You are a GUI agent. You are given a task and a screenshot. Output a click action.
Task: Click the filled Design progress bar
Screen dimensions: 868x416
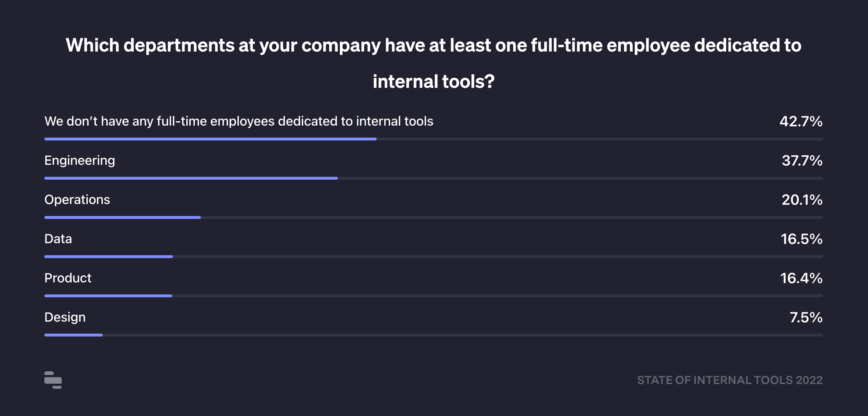coord(73,335)
